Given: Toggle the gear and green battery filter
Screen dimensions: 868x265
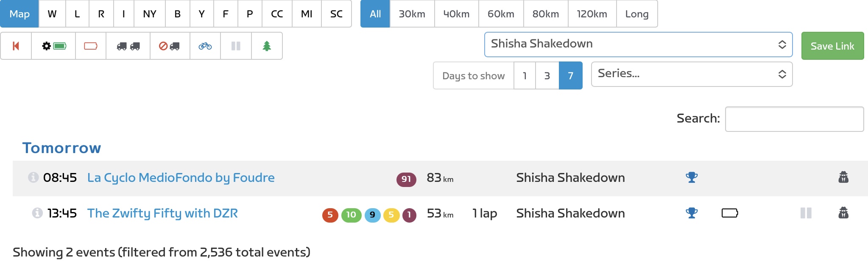Looking at the screenshot, I should (54, 46).
